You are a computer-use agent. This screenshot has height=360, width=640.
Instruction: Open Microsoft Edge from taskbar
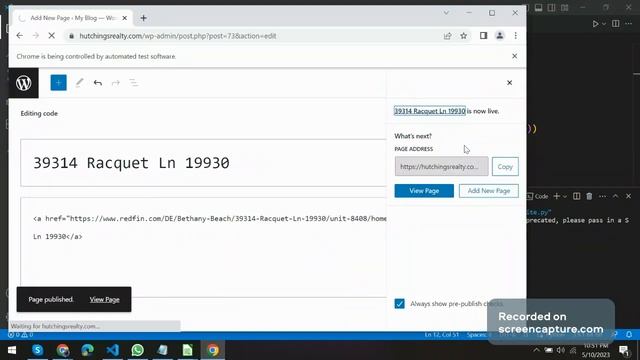click(87, 350)
